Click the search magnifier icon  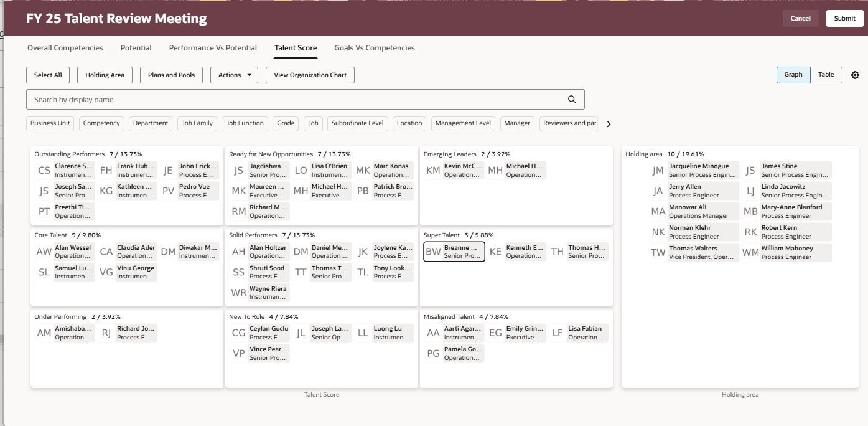572,100
